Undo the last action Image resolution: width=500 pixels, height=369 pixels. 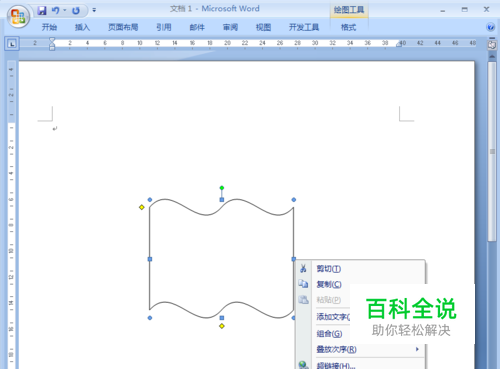coord(55,11)
